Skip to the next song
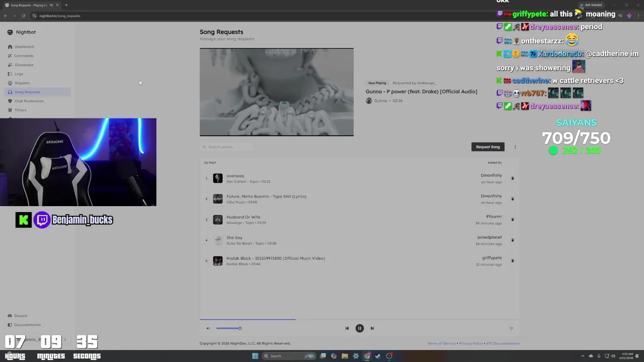 click(372, 328)
